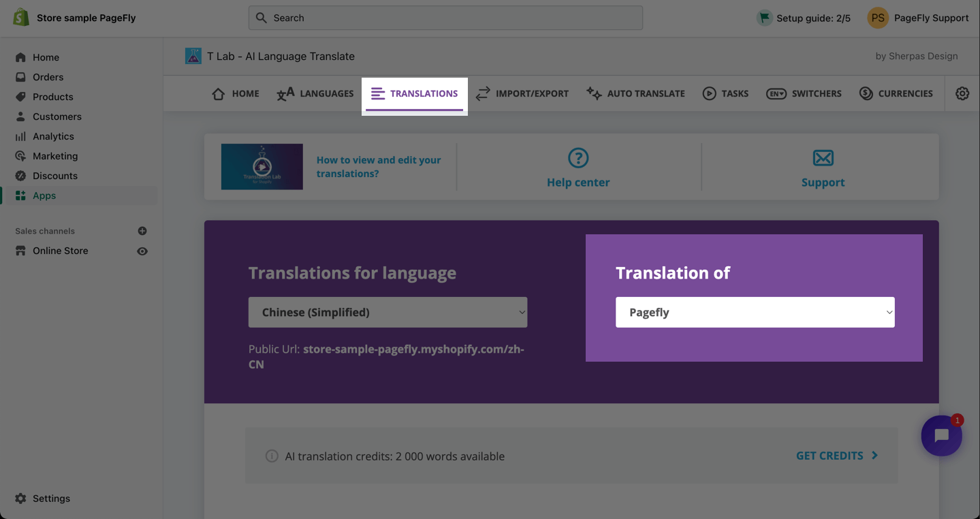980x519 pixels.
Task: Click the Home icon in sidebar
Action: [x=20, y=57]
